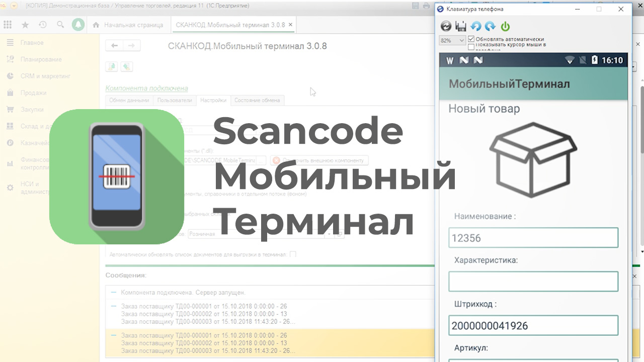This screenshot has width=644, height=362.
Task: Rotate phone screen clockwise with blue arrow
Action: coord(490,27)
